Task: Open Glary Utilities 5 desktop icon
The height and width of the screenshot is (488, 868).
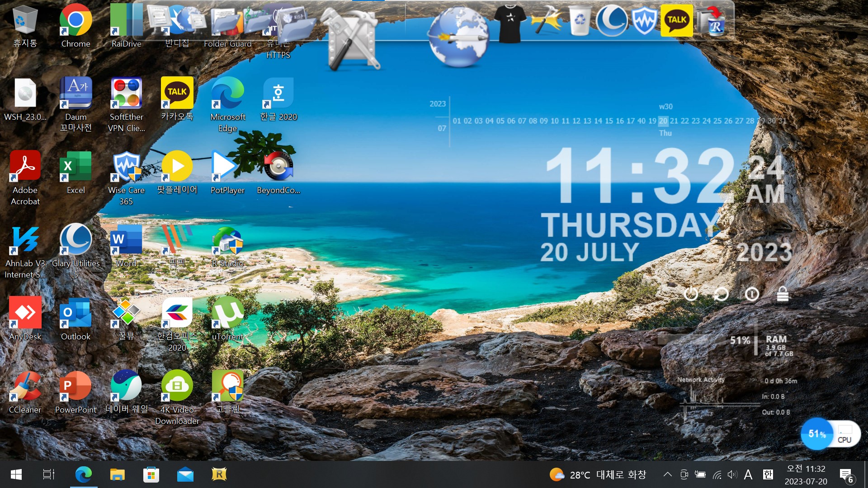Action: click(x=75, y=239)
